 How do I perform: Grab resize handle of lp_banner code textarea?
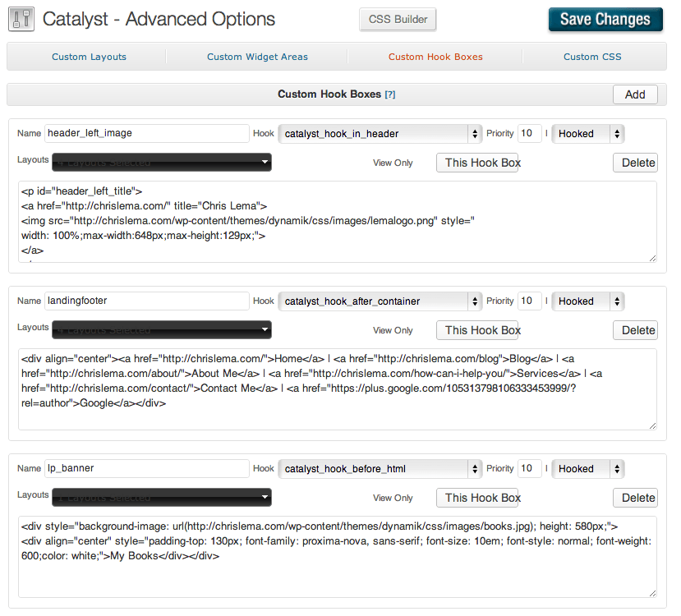pos(652,593)
